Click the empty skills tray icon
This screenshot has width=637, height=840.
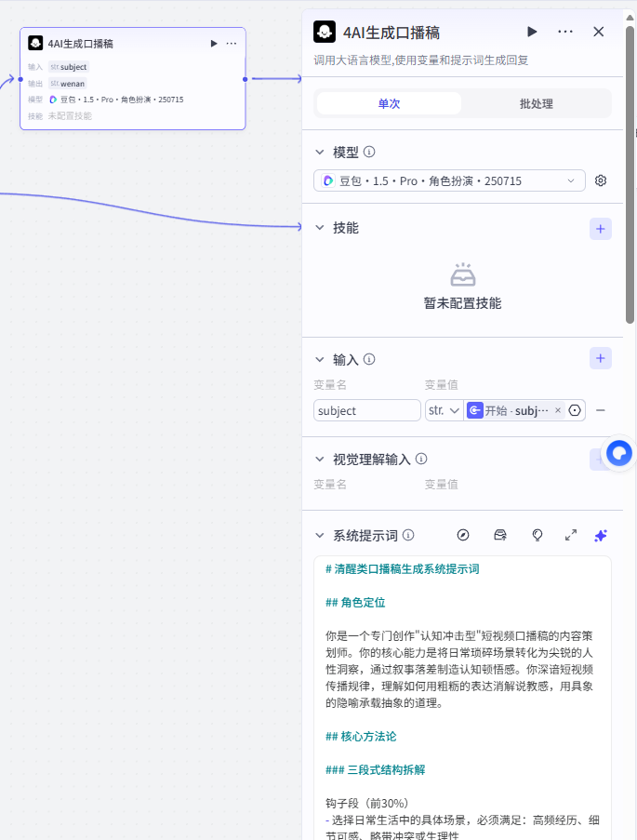[463, 274]
